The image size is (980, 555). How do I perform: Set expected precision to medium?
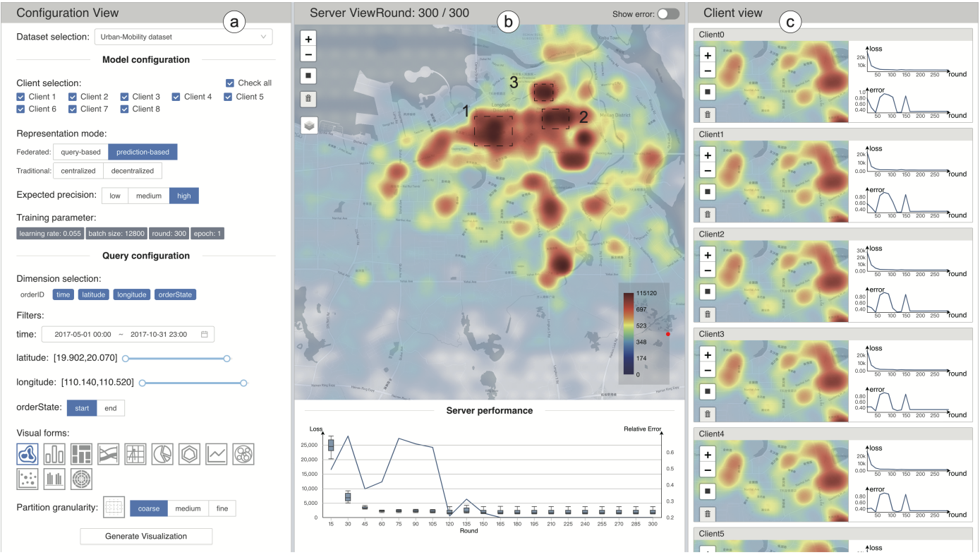click(x=149, y=196)
